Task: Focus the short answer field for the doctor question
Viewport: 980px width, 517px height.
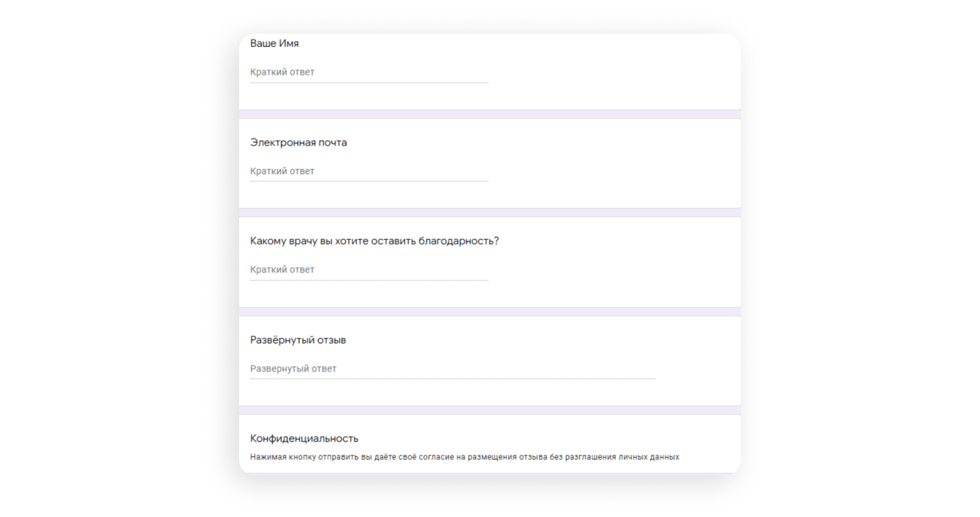Action: (x=369, y=270)
